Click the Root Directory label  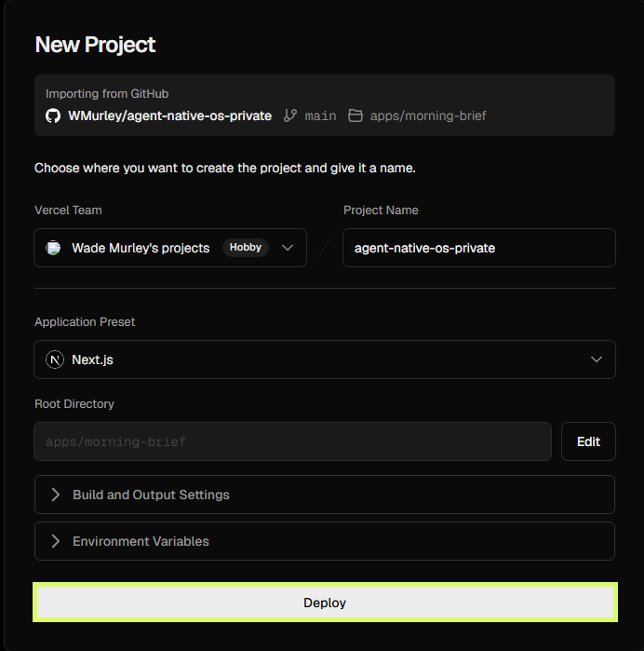click(x=74, y=404)
